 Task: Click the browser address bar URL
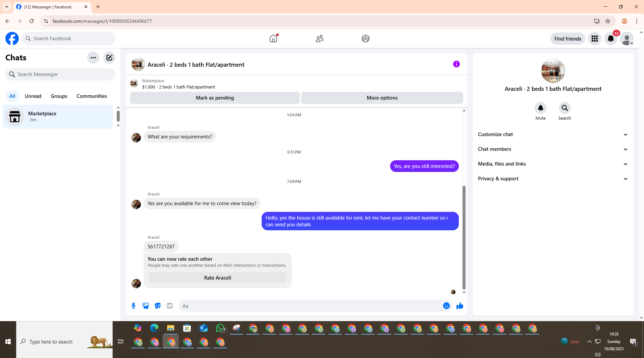(x=102, y=21)
